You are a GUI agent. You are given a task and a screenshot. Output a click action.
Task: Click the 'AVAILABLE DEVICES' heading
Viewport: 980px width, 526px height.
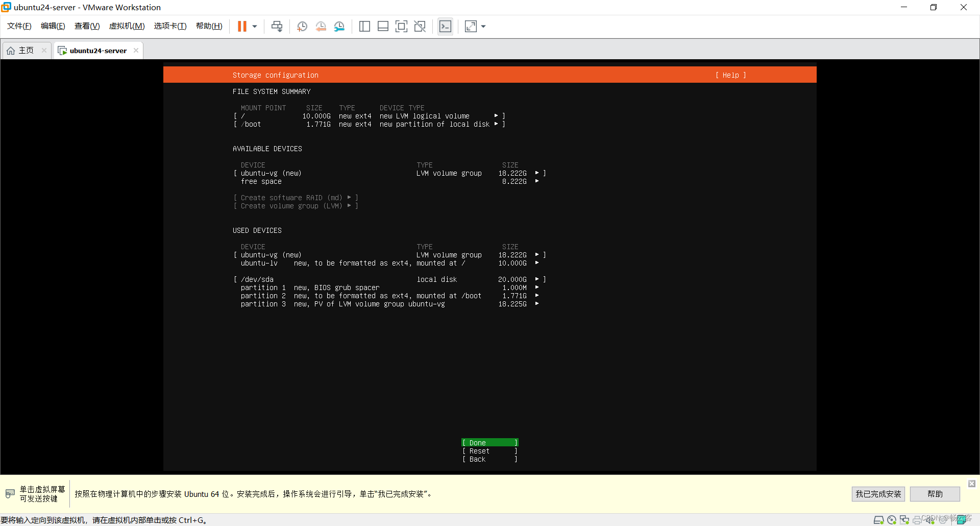tap(267, 149)
